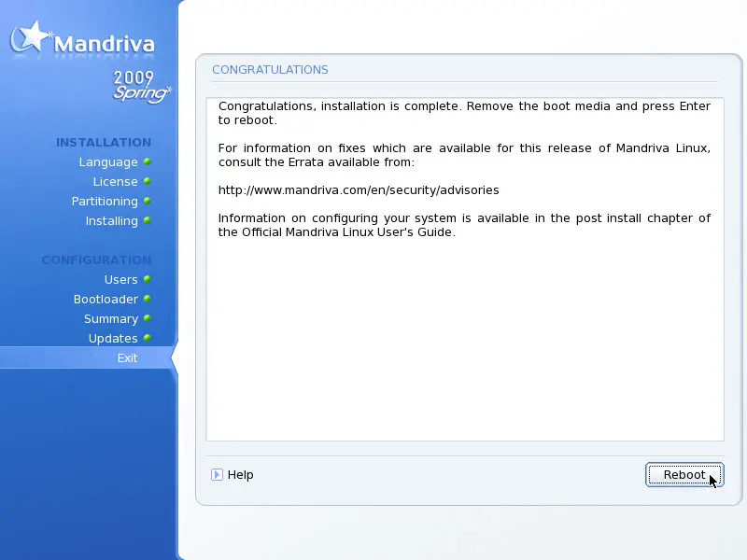Click the 'installation is complete' message text
The image size is (747, 560).
[x=391, y=106]
